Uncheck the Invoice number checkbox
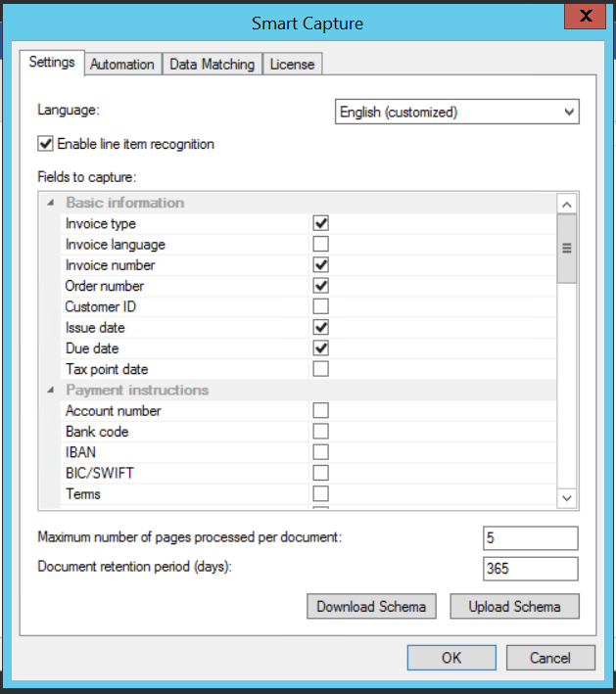 [x=320, y=264]
